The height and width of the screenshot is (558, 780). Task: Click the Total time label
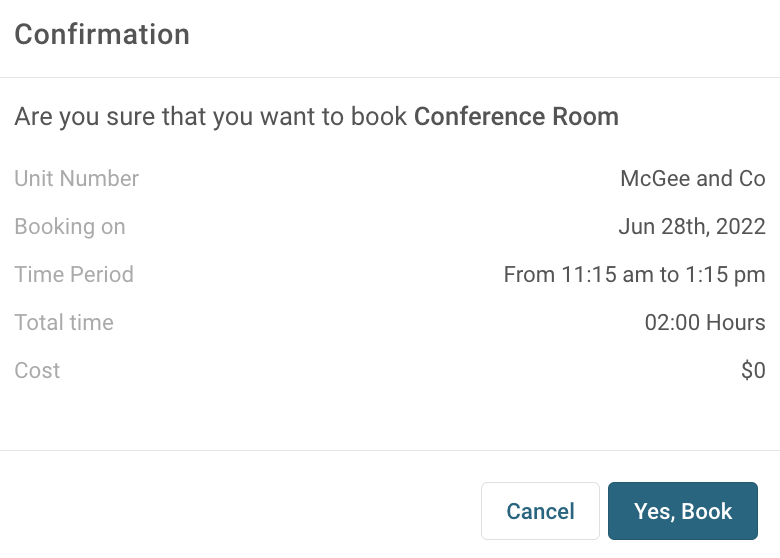pyautogui.click(x=64, y=323)
